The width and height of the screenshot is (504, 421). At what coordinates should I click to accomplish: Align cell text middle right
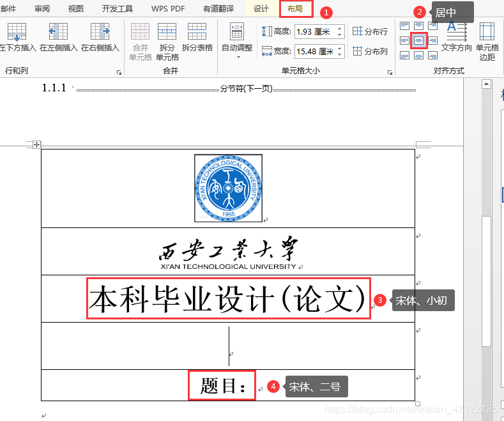tap(433, 40)
